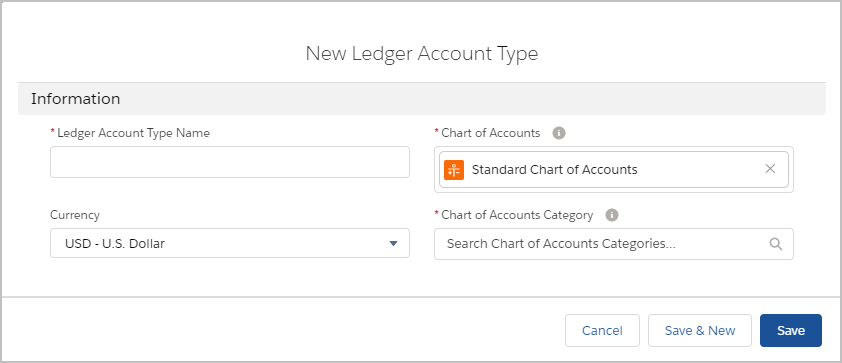Click the Chart of Accounts Category info icon
This screenshot has height=363, width=842.
click(x=612, y=215)
